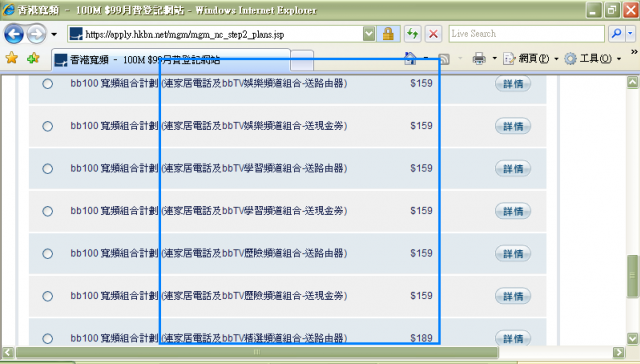Open the 工具(O) Tools menu

point(592,59)
